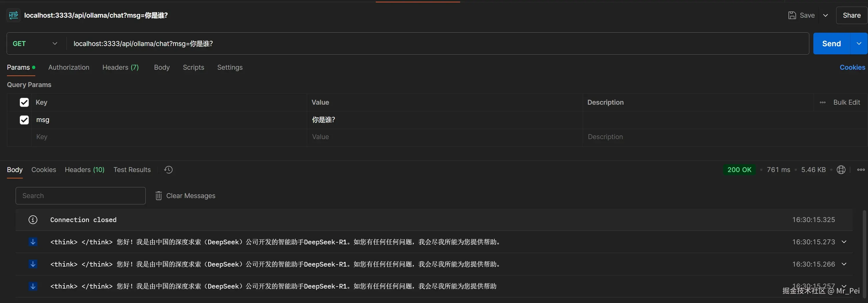
Task: Open the GET method dropdown
Action: click(x=55, y=43)
